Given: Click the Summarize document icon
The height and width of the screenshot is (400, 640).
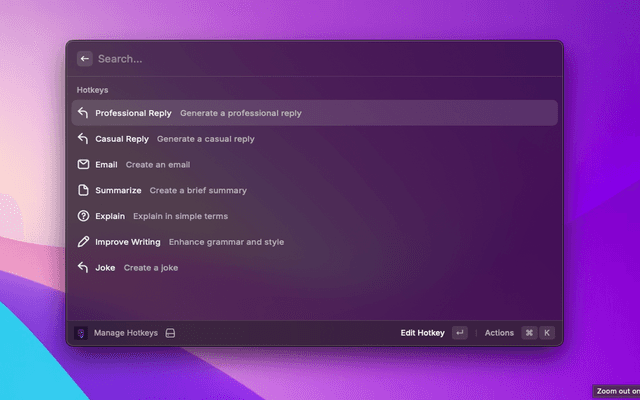Looking at the screenshot, I should click(x=84, y=190).
